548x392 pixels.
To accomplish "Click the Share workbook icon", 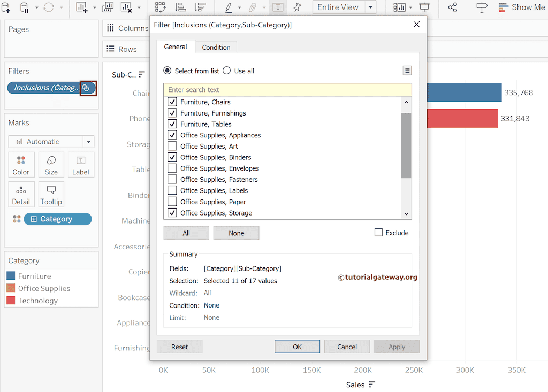I will click(453, 7).
